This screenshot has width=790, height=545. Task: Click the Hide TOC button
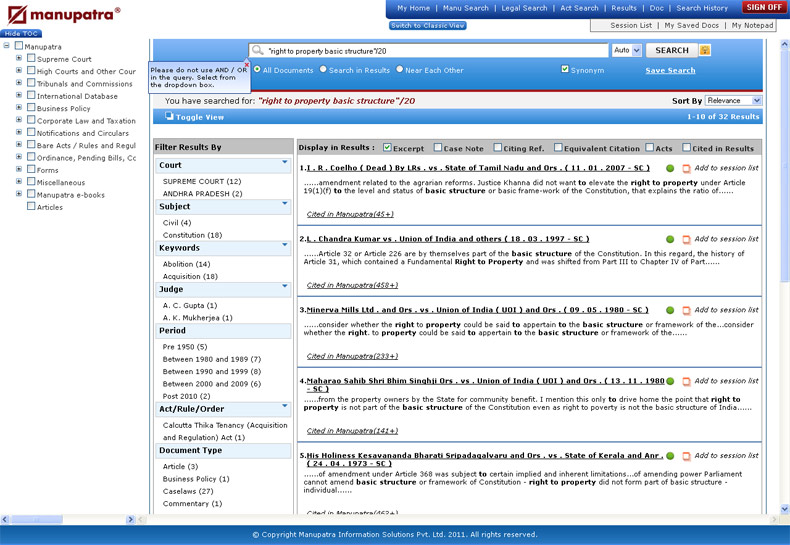click(21, 33)
